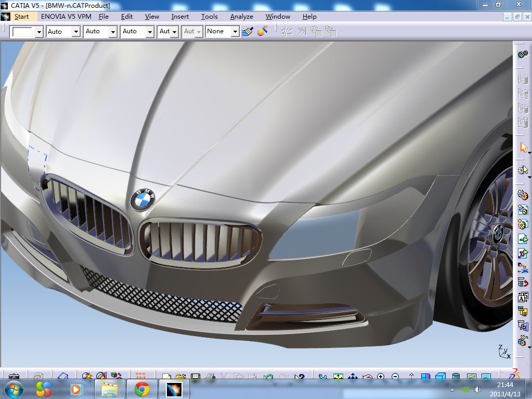Open the active 'Aut' dropdown
The width and height of the screenshot is (532, 399).
click(174, 32)
